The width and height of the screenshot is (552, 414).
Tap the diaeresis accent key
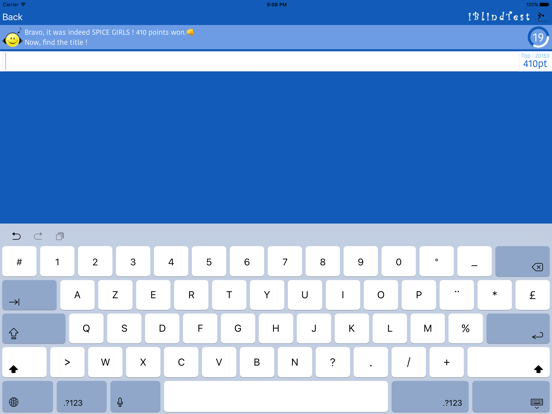pos(457,295)
